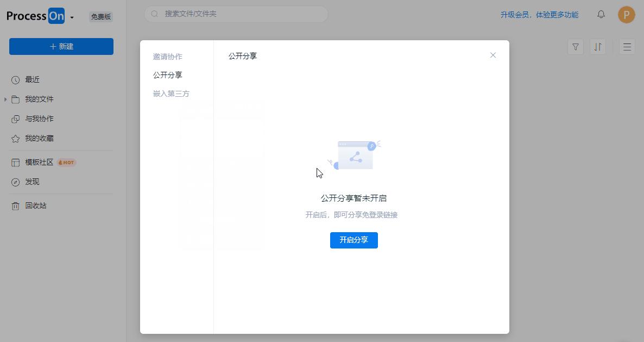The height and width of the screenshot is (342, 644).
Task: Click the file search input field
Action: click(x=236, y=14)
